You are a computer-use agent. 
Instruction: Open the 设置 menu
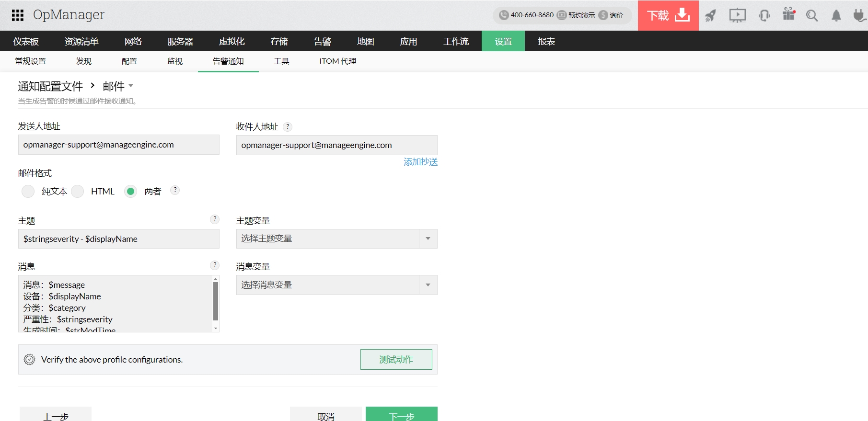503,41
